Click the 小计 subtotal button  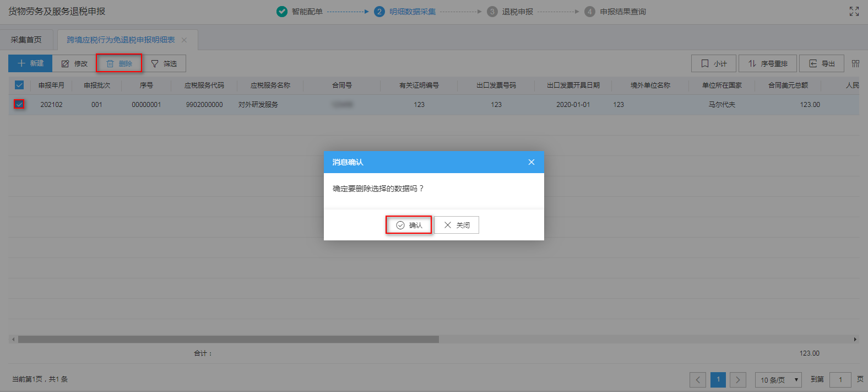[714, 63]
